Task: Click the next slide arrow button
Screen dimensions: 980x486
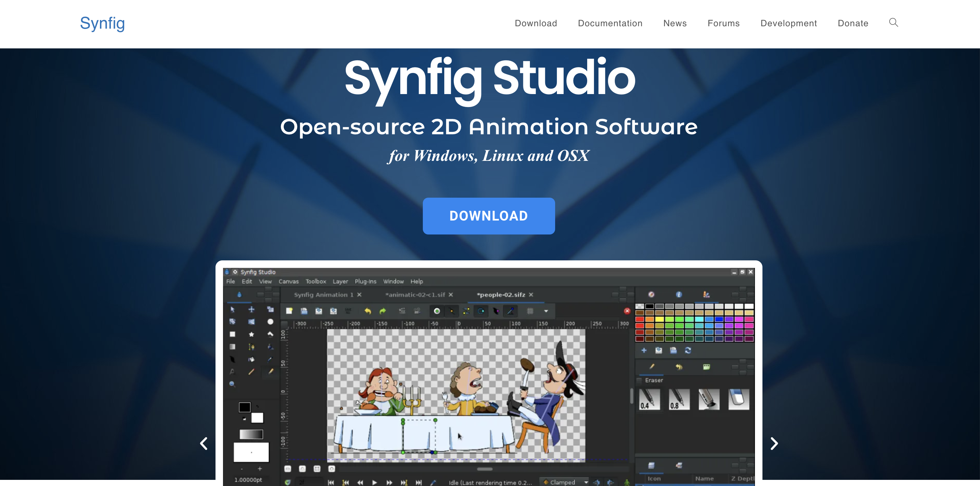Action: click(x=777, y=443)
